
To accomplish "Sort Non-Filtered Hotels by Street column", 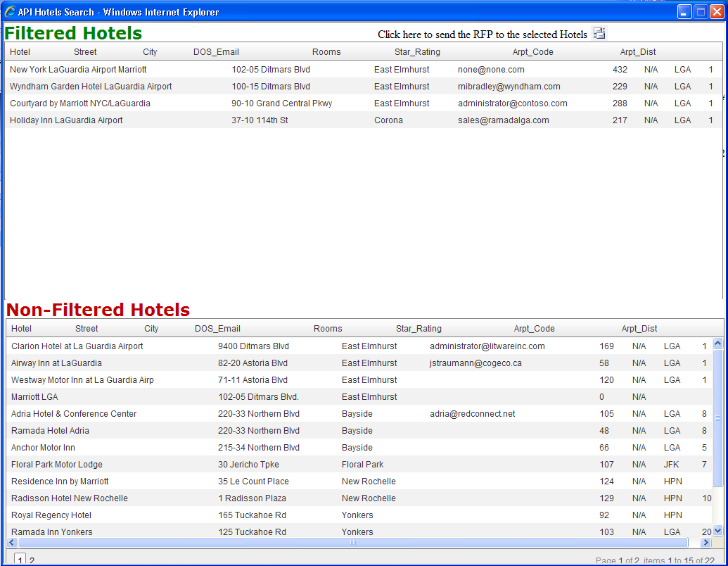I will [87, 329].
